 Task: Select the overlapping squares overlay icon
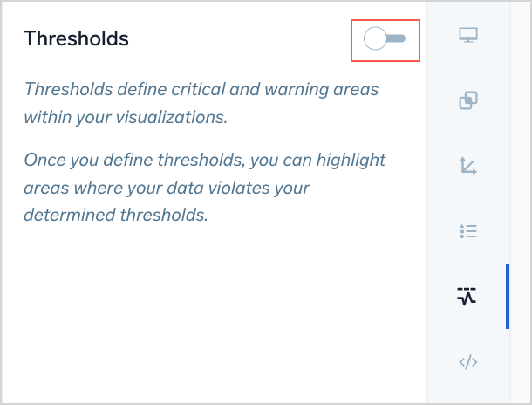(x=468, y=101)
